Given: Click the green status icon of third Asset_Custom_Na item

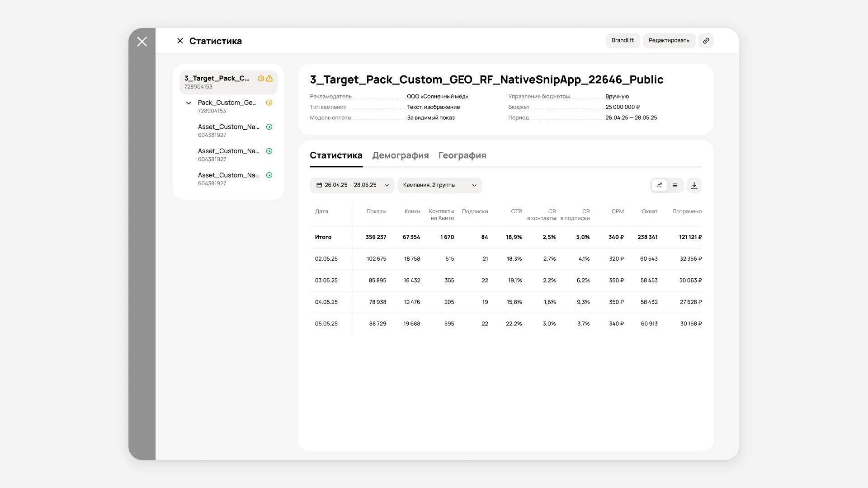Looking at the screenshot, I should (x=269, y=175).
